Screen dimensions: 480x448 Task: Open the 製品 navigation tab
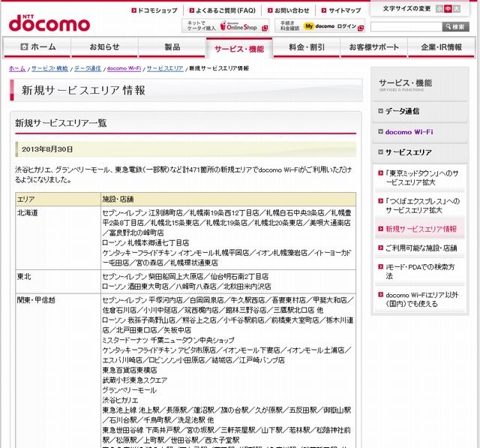coord(172,47)
